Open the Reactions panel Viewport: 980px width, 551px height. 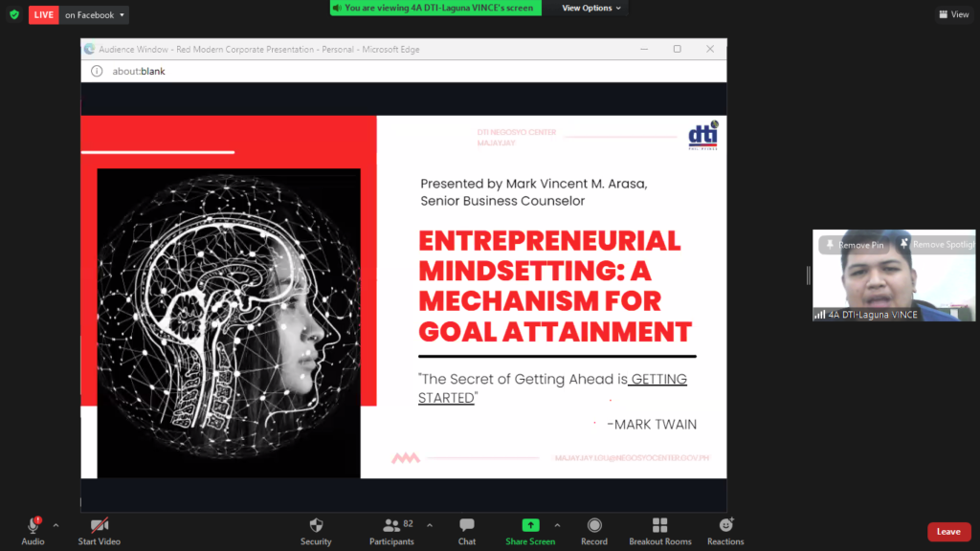pos(725,526)
